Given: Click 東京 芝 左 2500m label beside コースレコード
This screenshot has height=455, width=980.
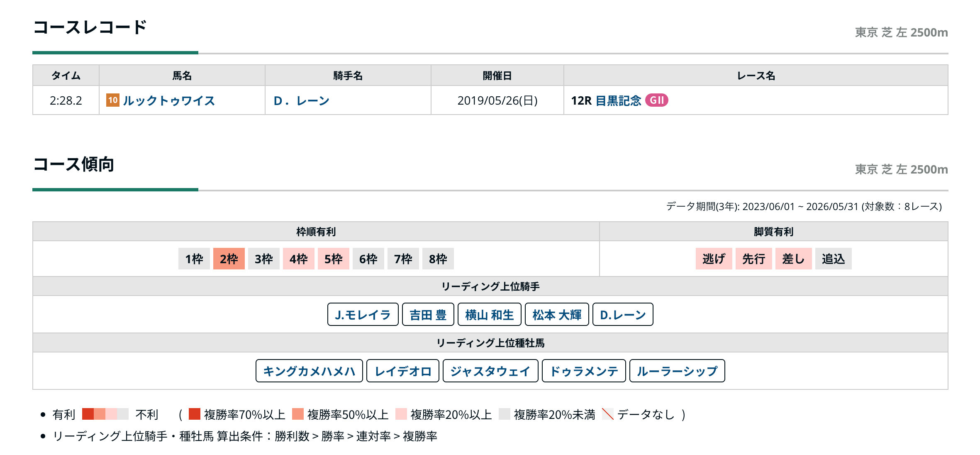Looking at the screenshot, I should point(902,32).
